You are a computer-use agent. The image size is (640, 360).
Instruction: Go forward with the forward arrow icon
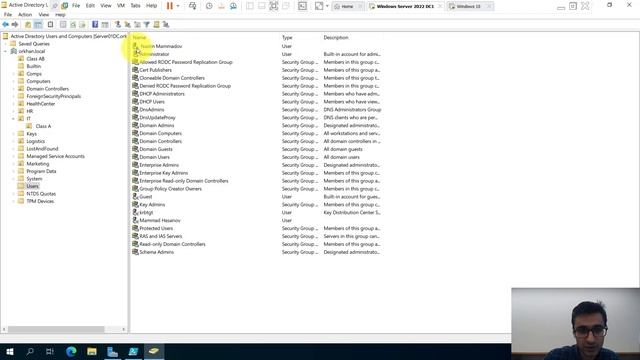[15, 24]
